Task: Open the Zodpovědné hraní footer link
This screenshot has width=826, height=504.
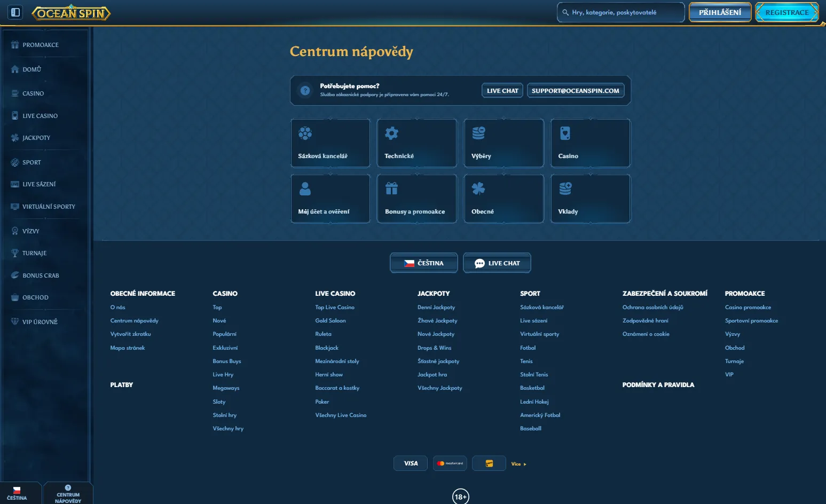Action: pyautogui.click(x=645, y=321)
